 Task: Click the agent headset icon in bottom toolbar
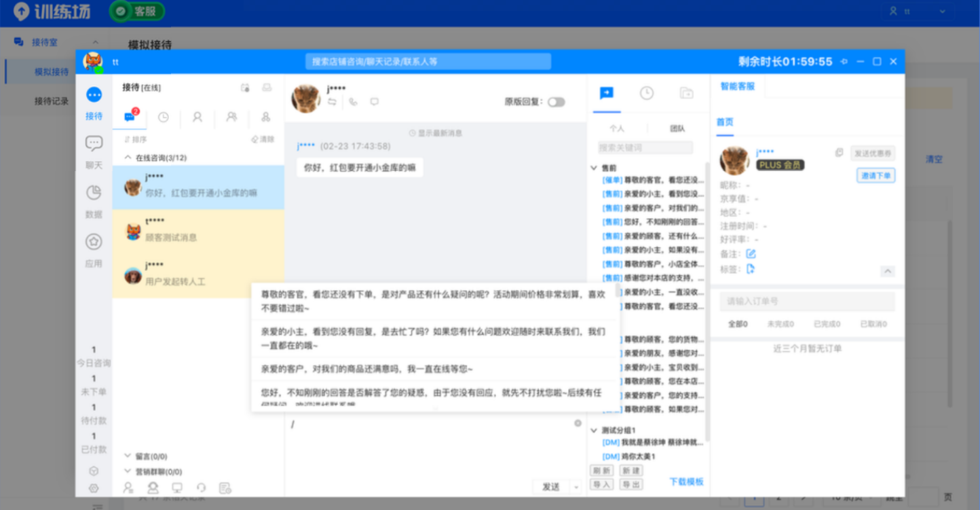click(153, 488)
